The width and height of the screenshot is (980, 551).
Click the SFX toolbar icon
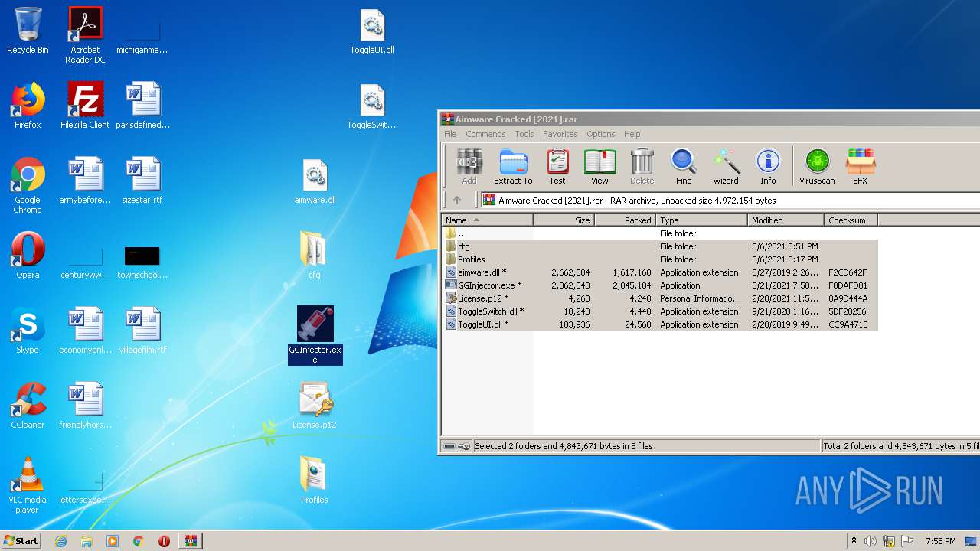[x=861, y=167]
